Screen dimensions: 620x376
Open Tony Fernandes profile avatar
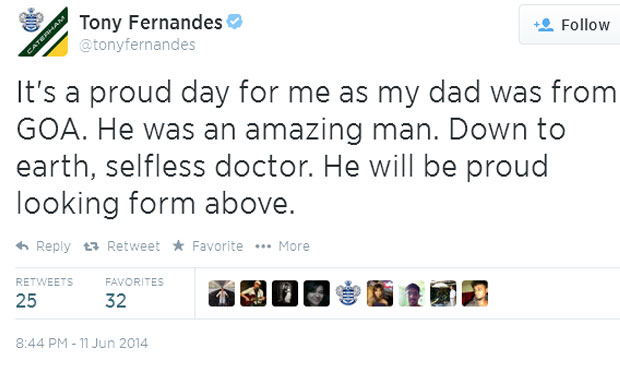coord(43,32)
